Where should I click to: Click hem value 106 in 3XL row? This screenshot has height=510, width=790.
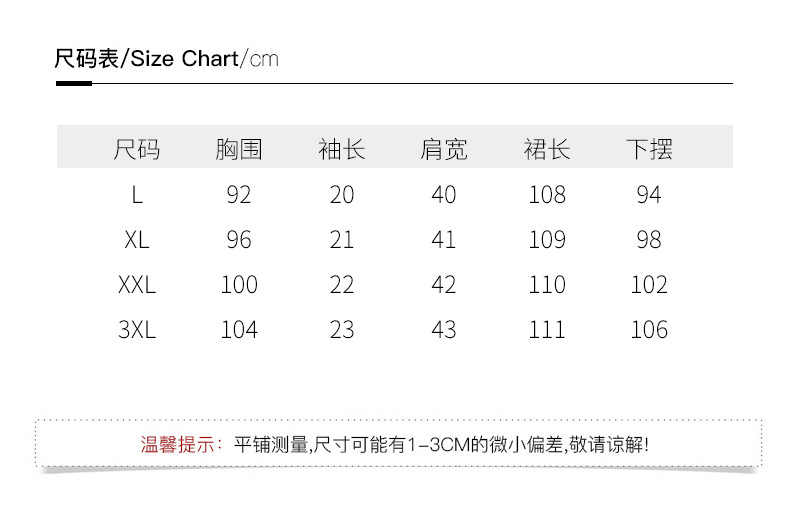649,330
